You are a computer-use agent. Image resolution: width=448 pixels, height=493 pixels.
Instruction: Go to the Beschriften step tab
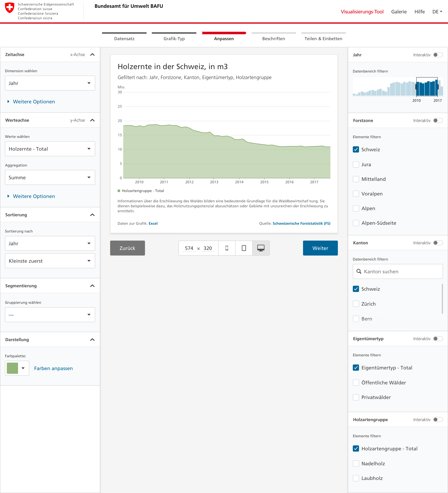[x=273, y=38]
